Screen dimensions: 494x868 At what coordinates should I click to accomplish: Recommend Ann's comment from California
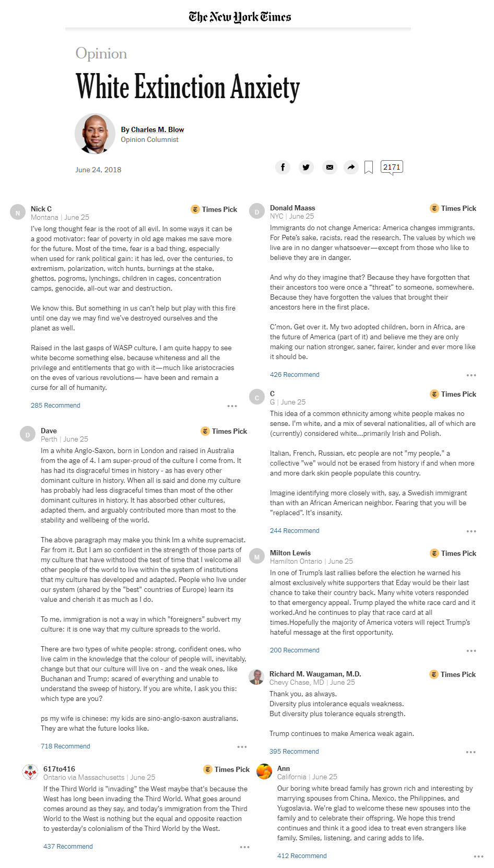pos(302,856)
